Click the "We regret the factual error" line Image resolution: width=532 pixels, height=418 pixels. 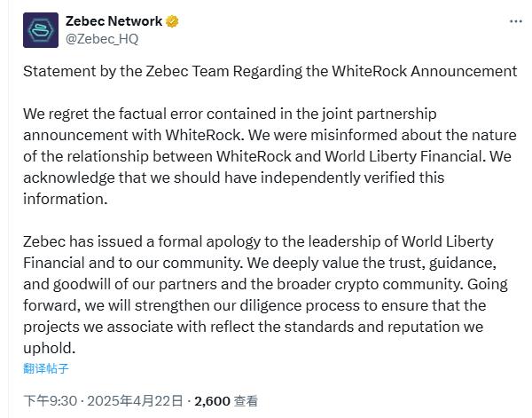pyautogui.click(x=230, y=114)
